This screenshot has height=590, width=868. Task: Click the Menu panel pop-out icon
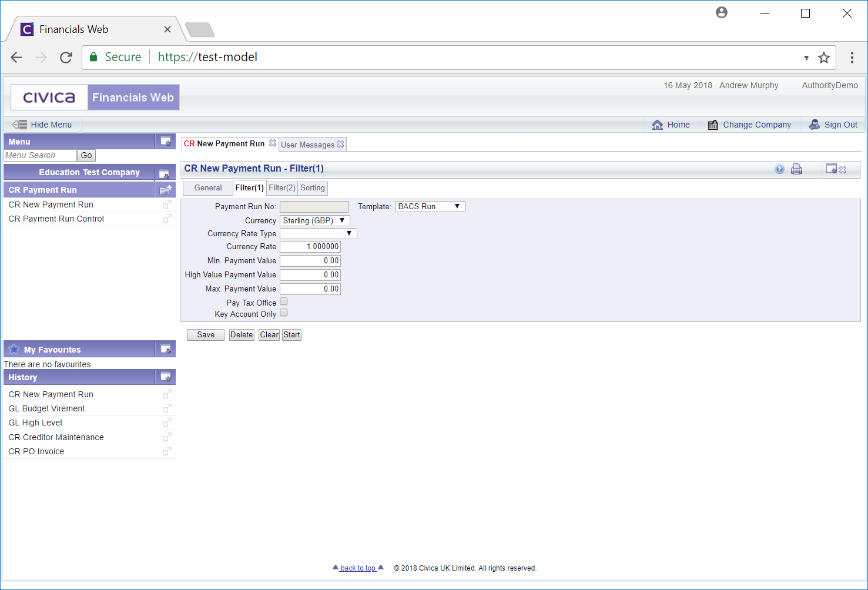coord(166,142)
